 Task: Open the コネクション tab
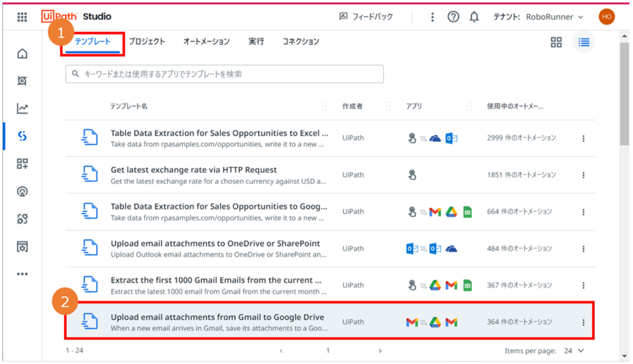tap(300, 41)
